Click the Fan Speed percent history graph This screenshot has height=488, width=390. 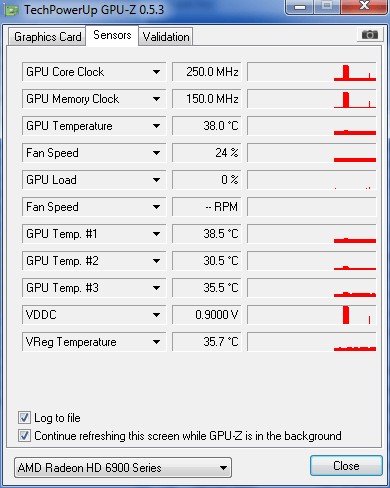pos(312,153)
